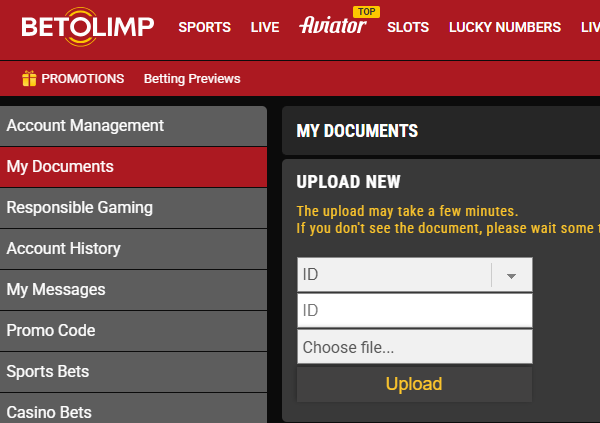Go to the Live section
The image size is (600, 423).
(265, 27)
